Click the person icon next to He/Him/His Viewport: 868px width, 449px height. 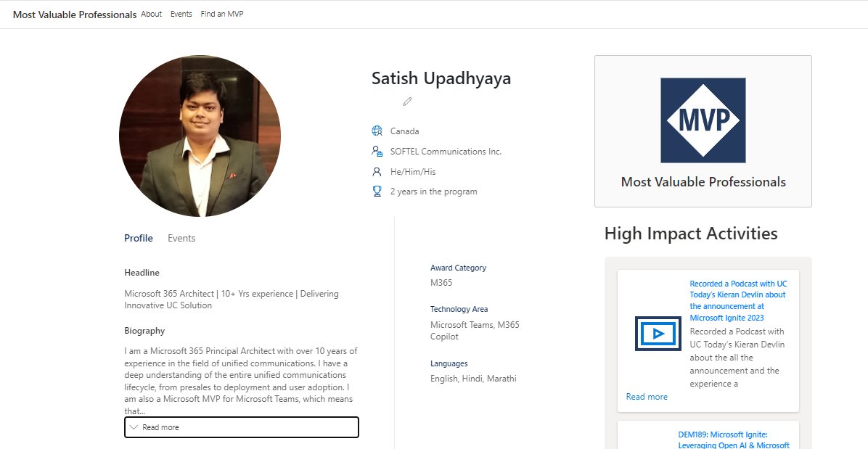click(376, 171)
